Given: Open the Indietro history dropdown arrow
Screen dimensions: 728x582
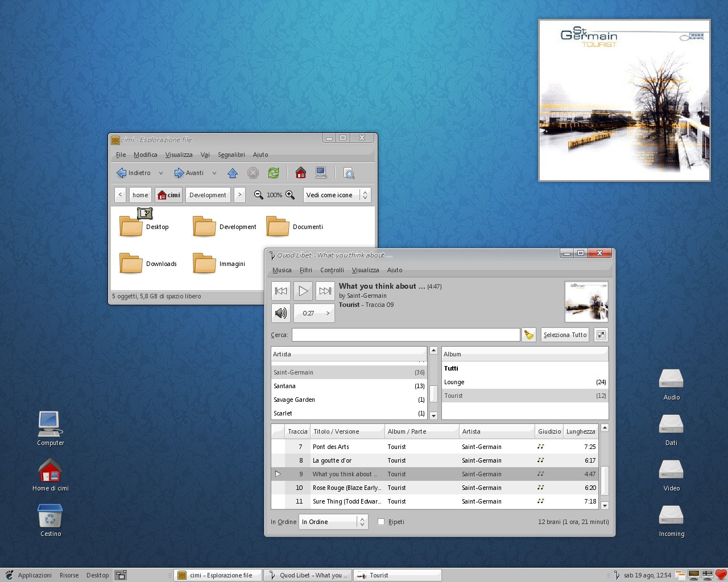Looking at the screenshot, I should (161, 173).
